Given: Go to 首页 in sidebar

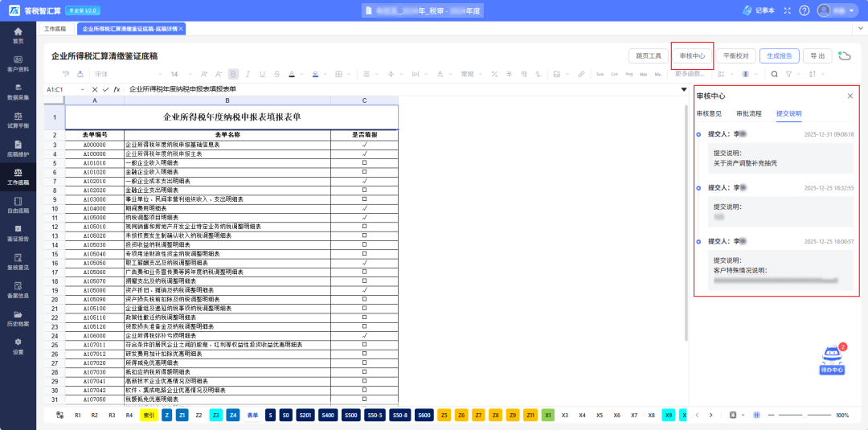Looking at the screenshot, I should (18, 35).
